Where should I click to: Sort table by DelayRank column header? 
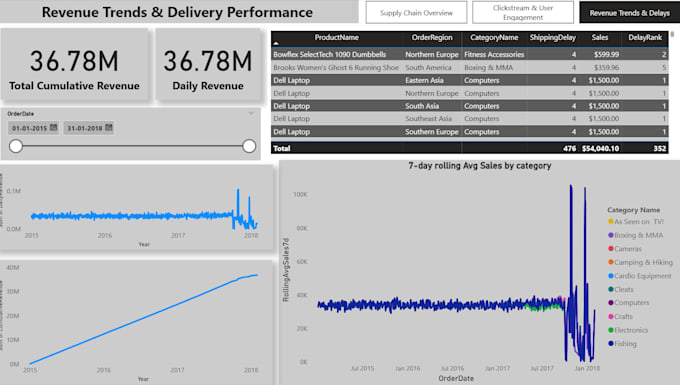[x=645, y=37]
